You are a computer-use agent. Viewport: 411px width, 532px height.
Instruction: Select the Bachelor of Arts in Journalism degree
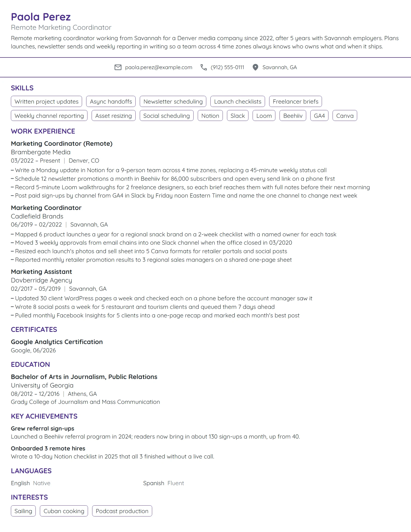(x=84, y=377)
